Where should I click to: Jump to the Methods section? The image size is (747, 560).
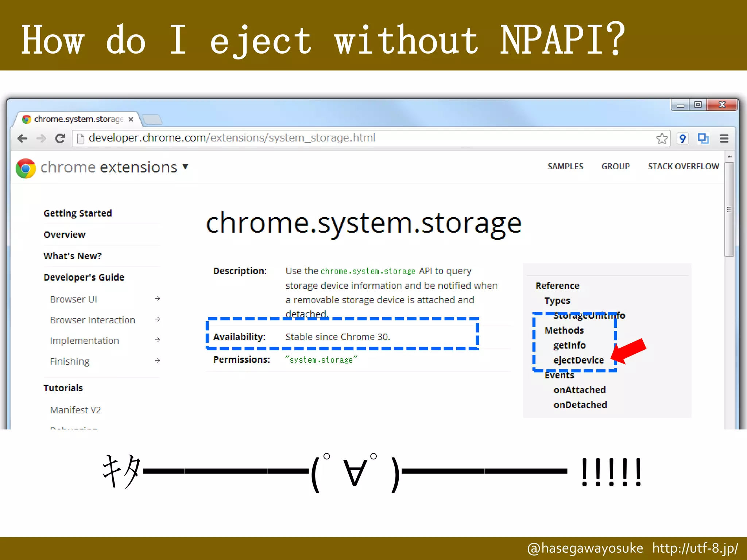tap(564, 330)
